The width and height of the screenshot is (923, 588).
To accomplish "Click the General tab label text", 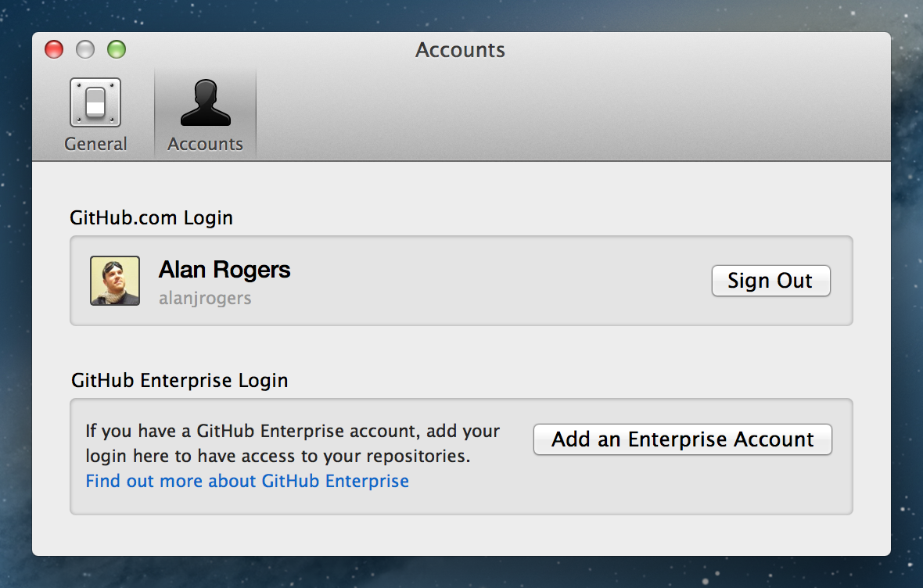I will click(95, 144).
